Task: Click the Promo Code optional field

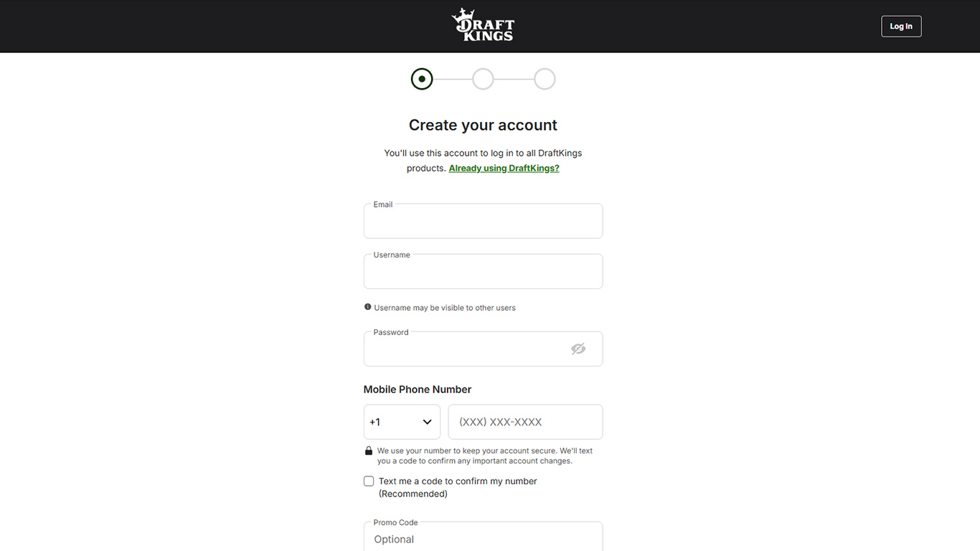Action: 483,539
